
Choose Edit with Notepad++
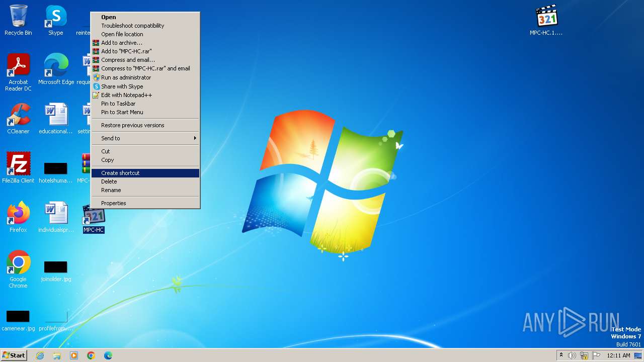coord(145,95)
